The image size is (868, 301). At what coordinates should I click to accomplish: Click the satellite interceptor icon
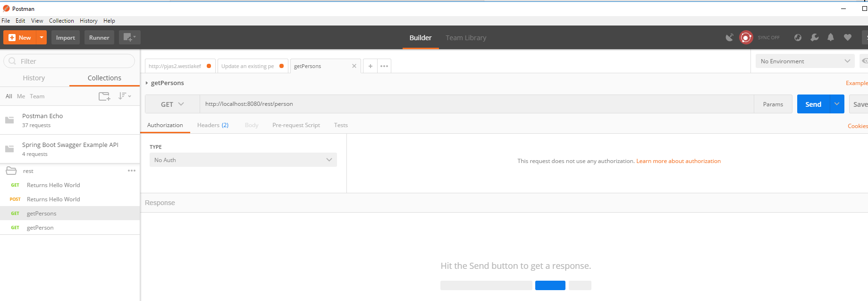tap(730, 37)
